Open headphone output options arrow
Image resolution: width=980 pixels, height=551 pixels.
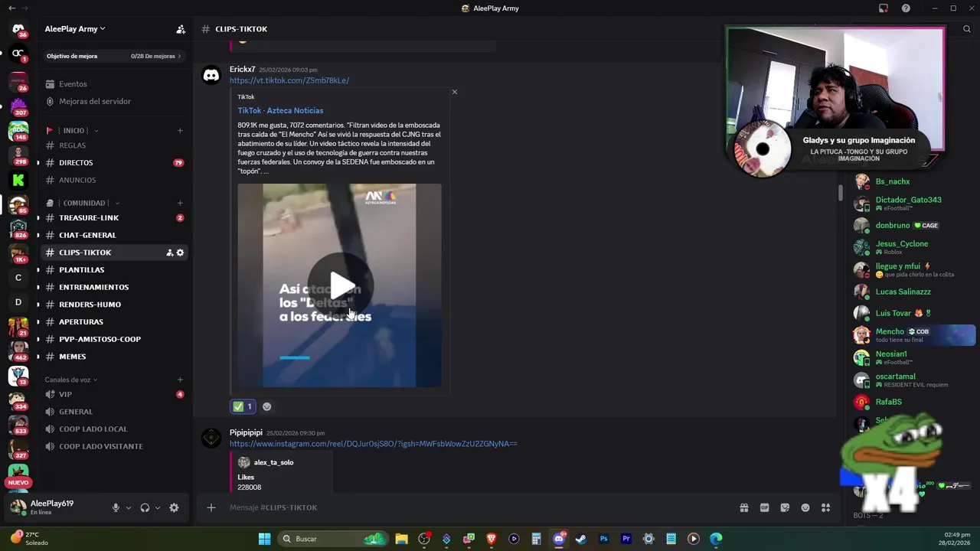(157, 507)
